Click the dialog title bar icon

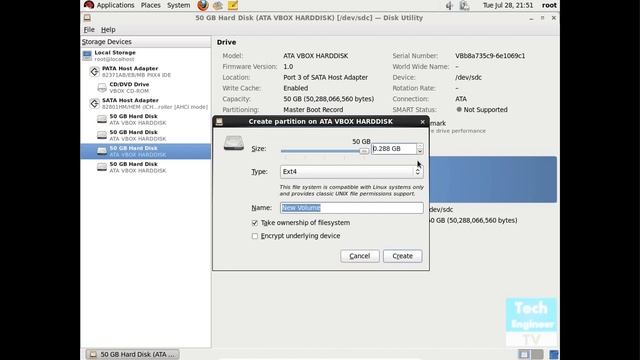point(219,121)
